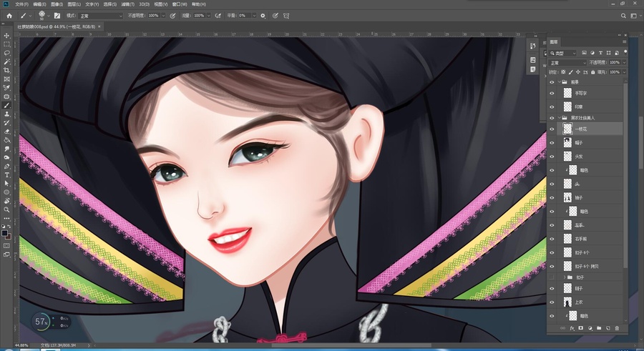Open the brush preset picker arrow

(x=49, y=16)
